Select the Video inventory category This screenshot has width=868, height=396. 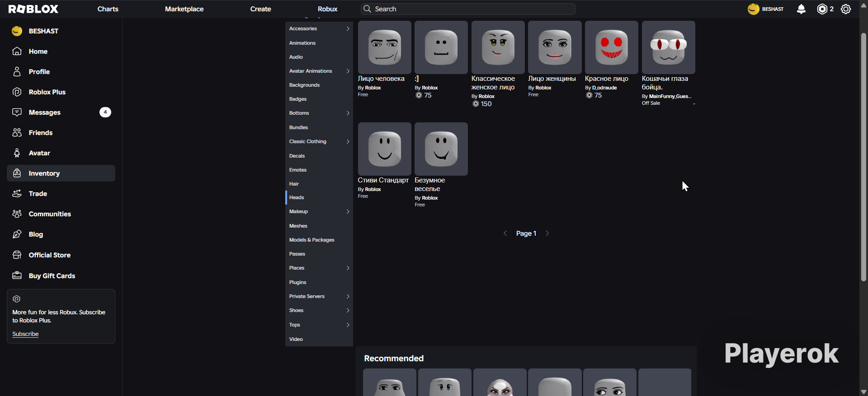pyautogui.click(x=319, y=339)
